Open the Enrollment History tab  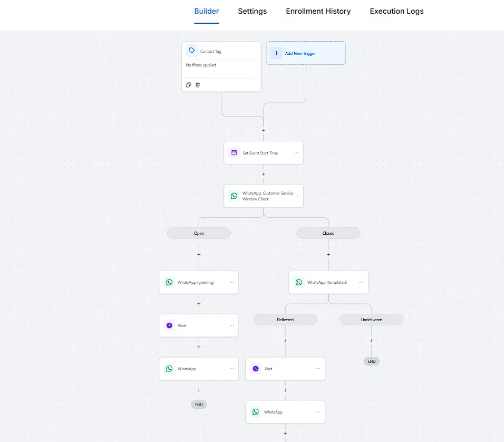pyautogui.click(x=318, y=11)
